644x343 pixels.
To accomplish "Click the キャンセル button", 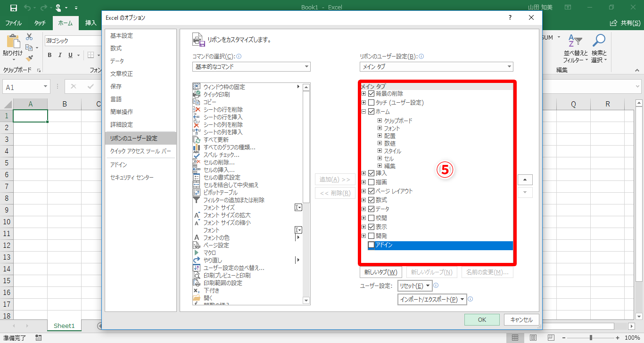I will coord(521,319).
